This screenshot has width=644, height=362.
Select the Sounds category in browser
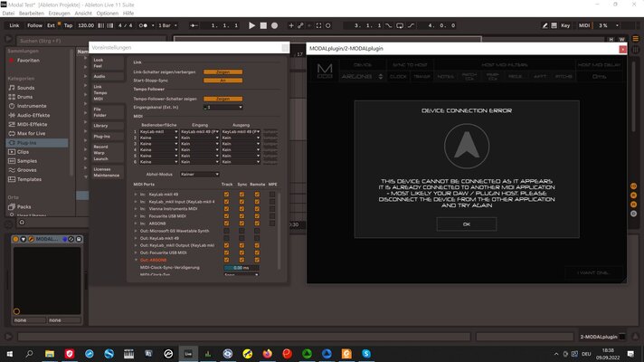click(25, 88)
